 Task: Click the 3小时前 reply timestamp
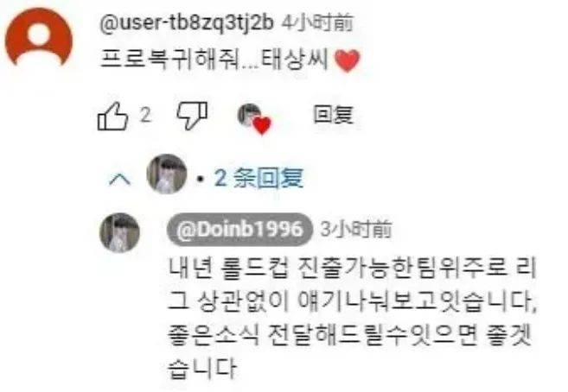[x=355, y=230]
